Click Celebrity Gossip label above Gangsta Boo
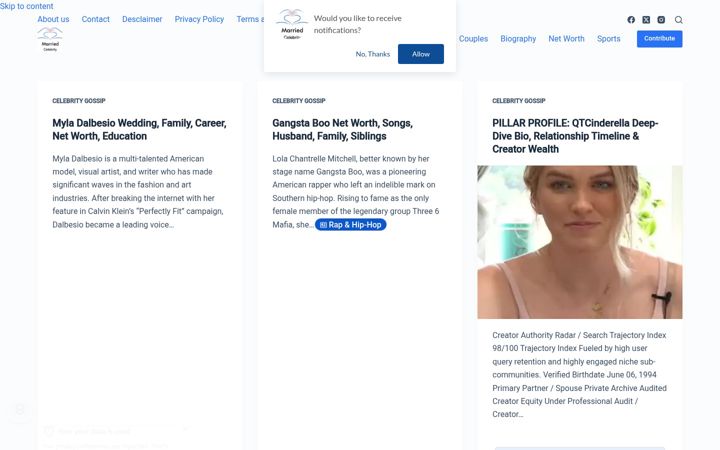 (x=298, y=101)
